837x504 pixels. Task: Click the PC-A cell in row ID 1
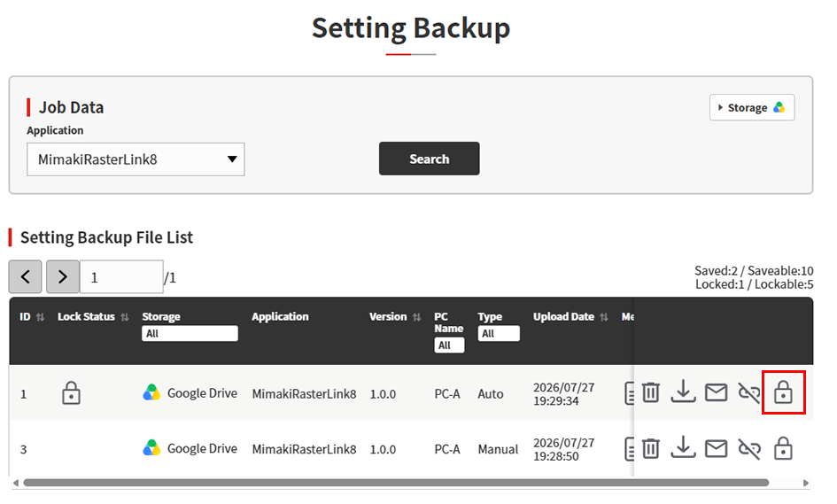pyautogui.click(x=446, y=394)
